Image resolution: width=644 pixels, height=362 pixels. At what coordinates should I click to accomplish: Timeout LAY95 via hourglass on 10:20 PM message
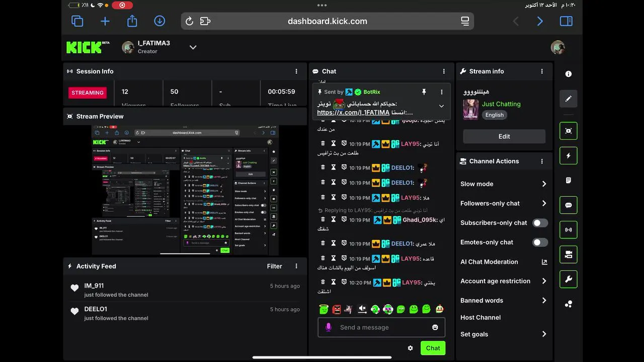click(x=333, y=282)
